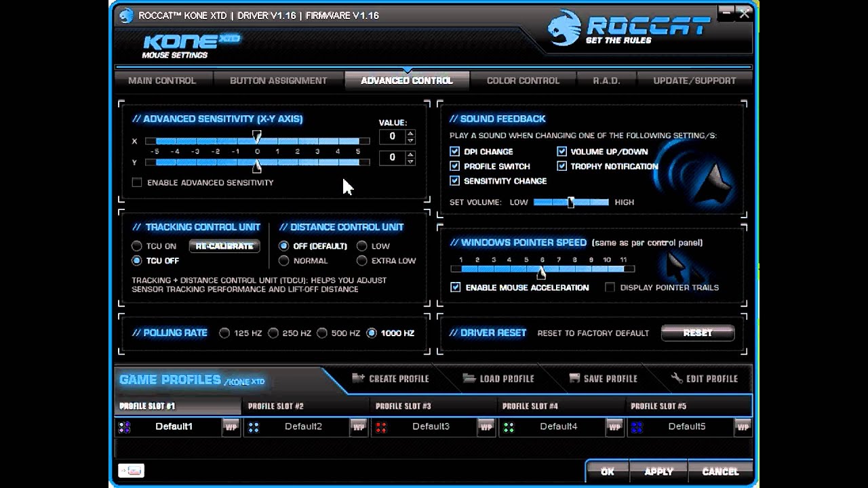The height and width of the screenshot is (488, 868).
Task: Click the color dots icon of Default1
Action: click(124, 427)
